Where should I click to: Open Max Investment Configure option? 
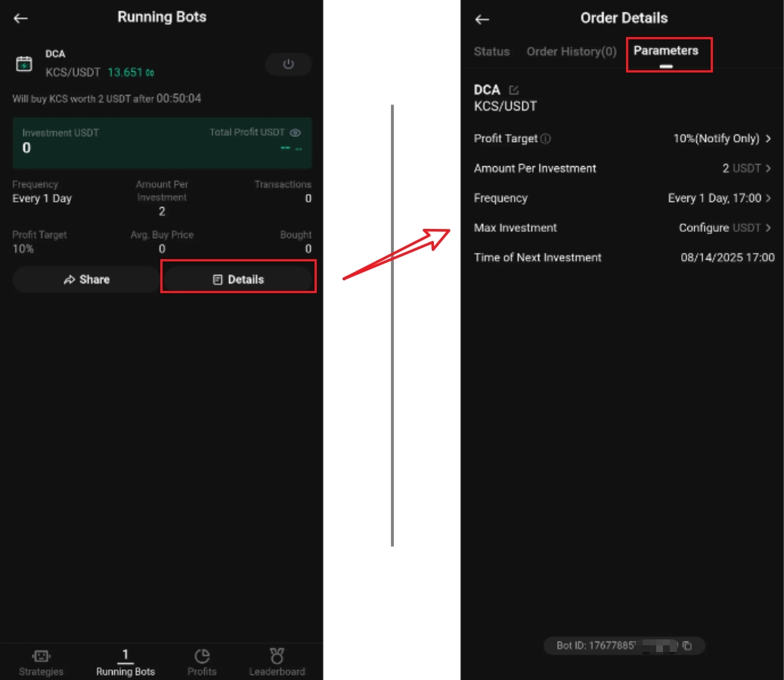coord(768,227)
